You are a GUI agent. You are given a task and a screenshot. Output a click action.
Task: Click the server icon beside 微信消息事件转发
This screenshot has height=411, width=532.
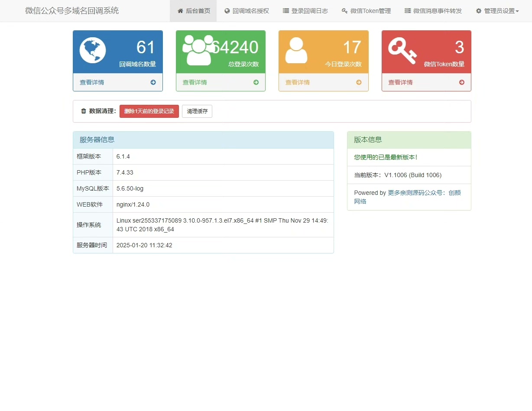point(408,11)
